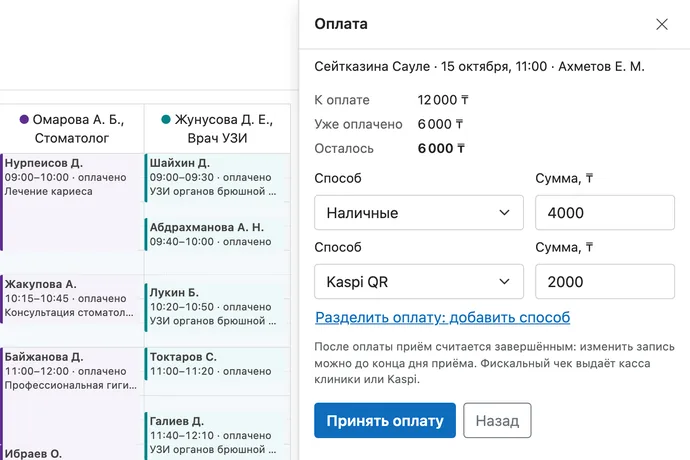Select the Жунусова Д. Е., Врач УЗИ column header

tap(217, 129)
